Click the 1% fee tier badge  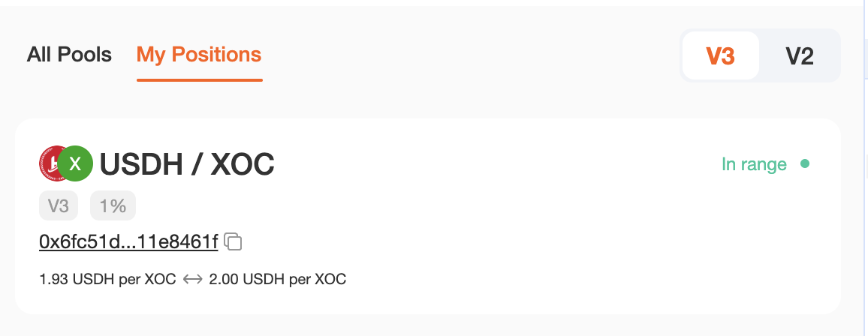113,206
